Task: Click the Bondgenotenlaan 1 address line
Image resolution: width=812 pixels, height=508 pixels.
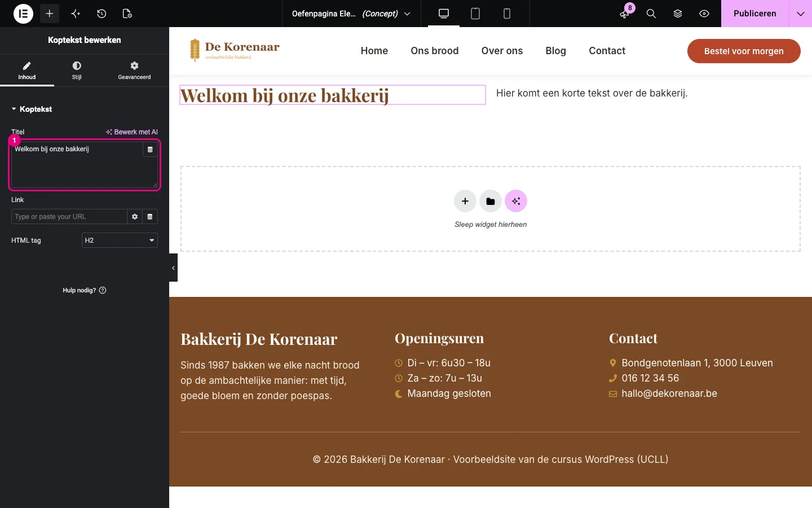Action: tap(691, 363)
